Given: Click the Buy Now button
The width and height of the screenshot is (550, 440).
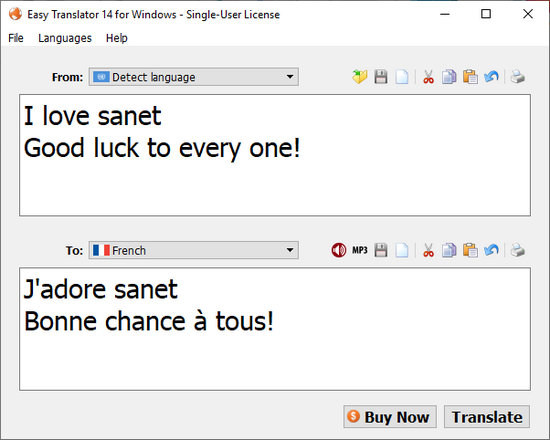Looking at the screenshot, I should (x=390, y=417).
